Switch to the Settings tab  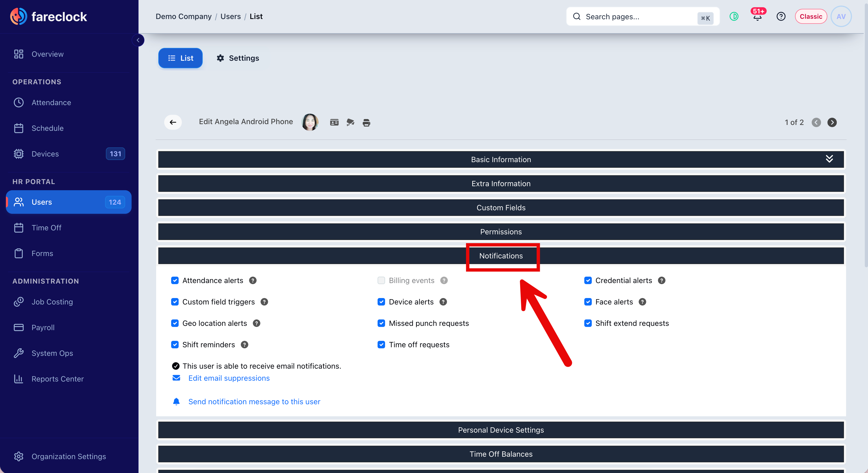(238, 58)
